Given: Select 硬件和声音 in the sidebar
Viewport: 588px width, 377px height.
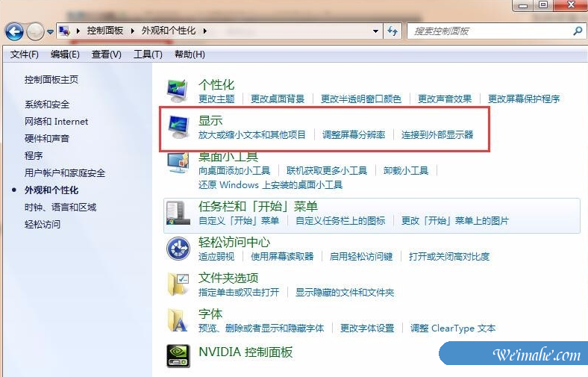Looking at the screenshot, I should coord(47,138).
